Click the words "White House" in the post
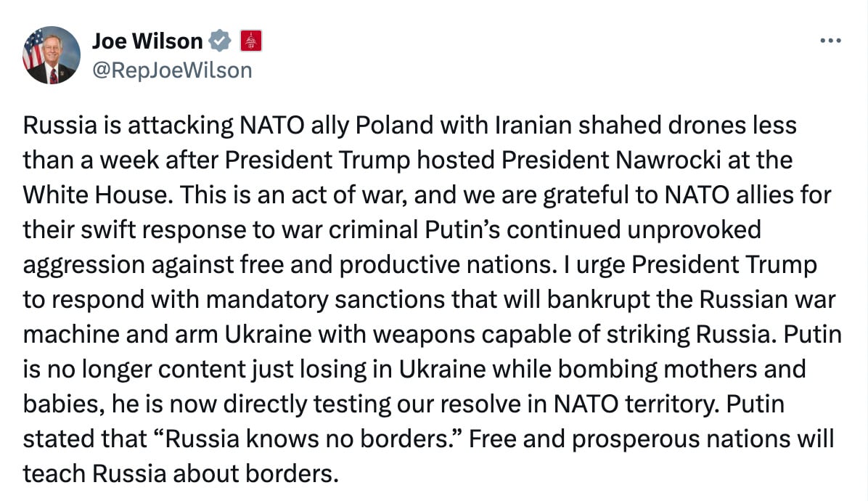This screenshot has width=868, height=501. (94, 195)
